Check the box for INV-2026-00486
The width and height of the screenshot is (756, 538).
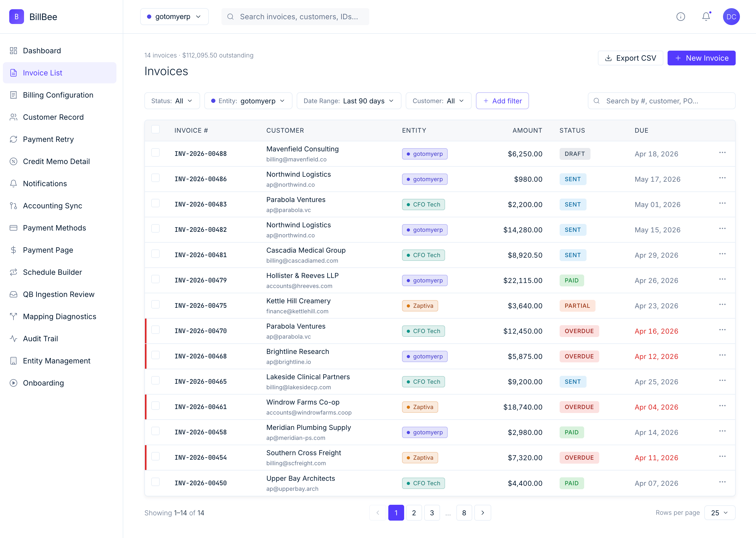pos(155,178)
